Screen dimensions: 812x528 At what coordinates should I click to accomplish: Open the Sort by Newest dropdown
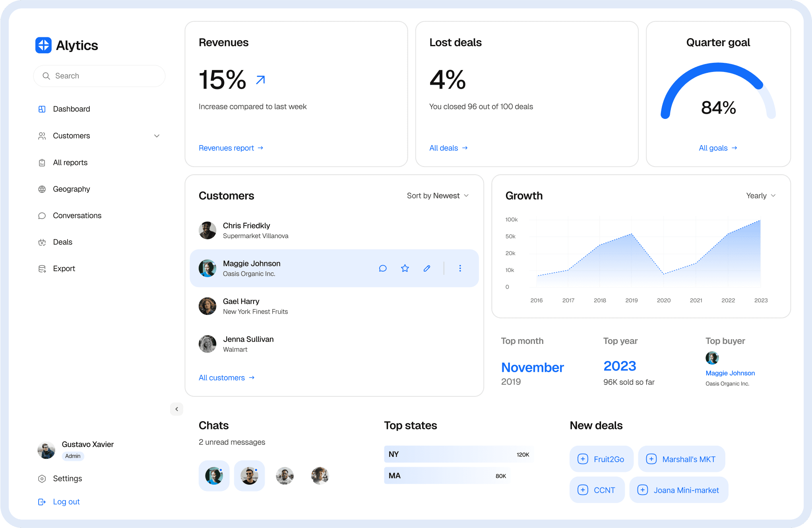(437, 195)
